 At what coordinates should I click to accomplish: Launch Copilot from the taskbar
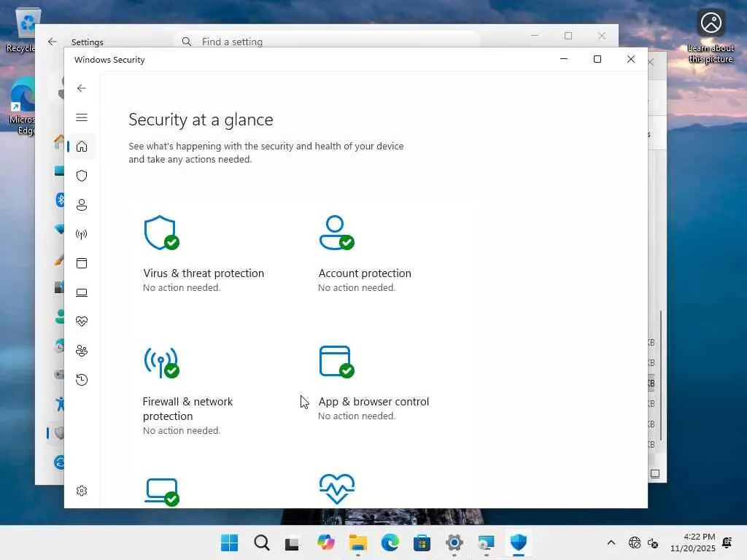325,542
